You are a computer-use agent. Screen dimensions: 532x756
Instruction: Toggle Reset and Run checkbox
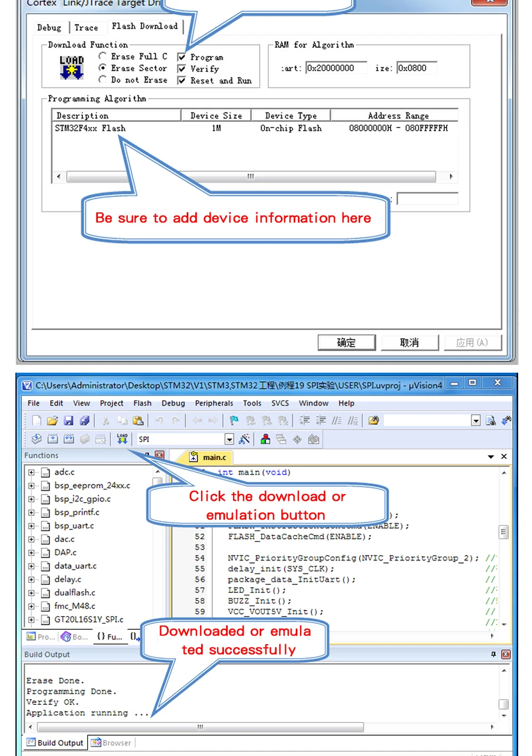(181, 80)
